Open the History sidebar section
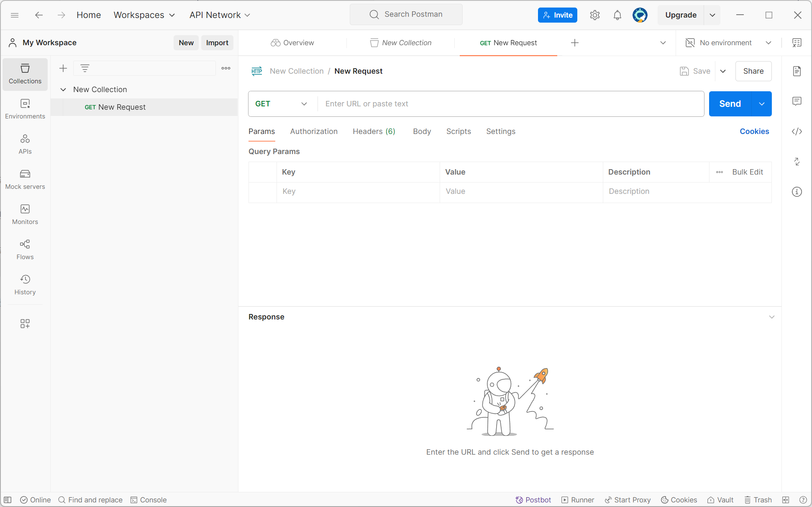This screenshot has height=507, width=812. [x=25, y=285]
